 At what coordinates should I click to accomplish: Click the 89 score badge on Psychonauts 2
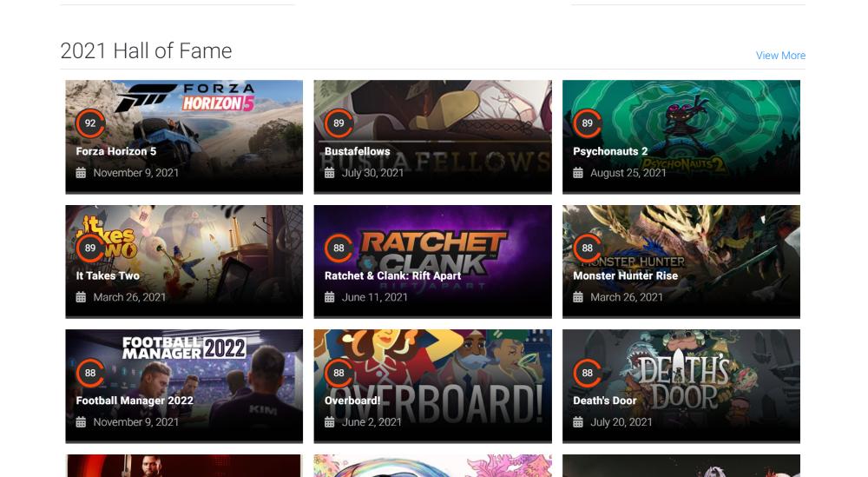pos(588,123)
